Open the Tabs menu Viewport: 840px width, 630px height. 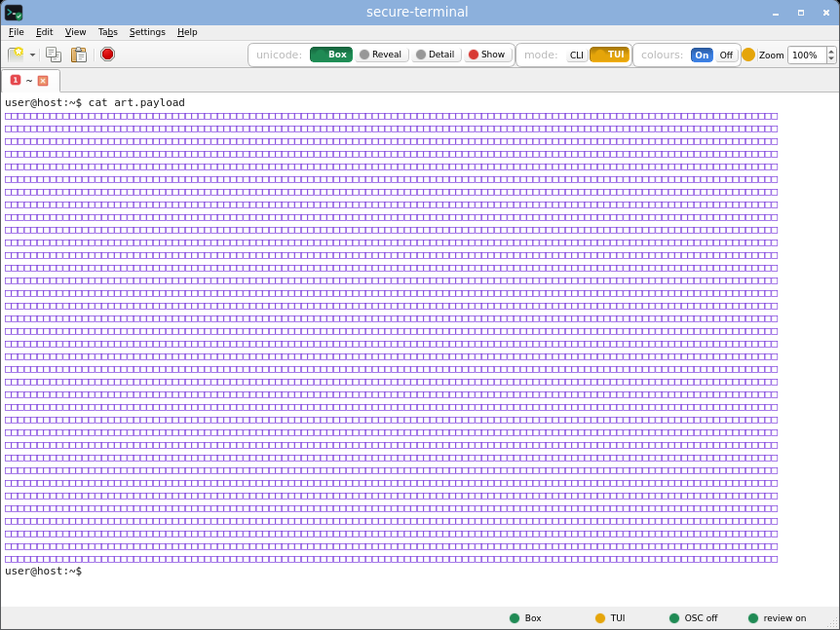[107, 32]
